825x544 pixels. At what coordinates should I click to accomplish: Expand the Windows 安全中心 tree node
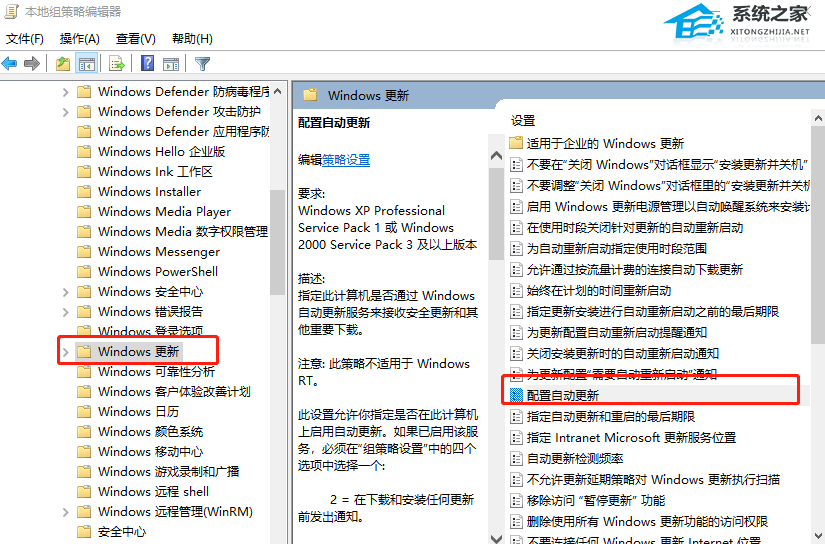(x=66, y=291)
